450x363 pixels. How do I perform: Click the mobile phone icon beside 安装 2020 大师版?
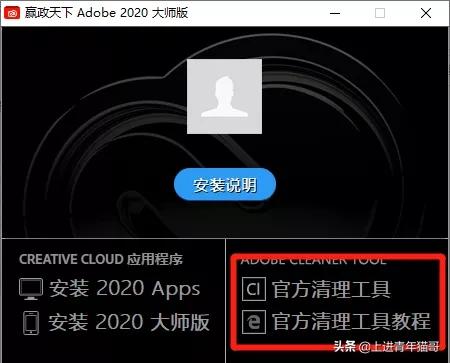[31, 322]
